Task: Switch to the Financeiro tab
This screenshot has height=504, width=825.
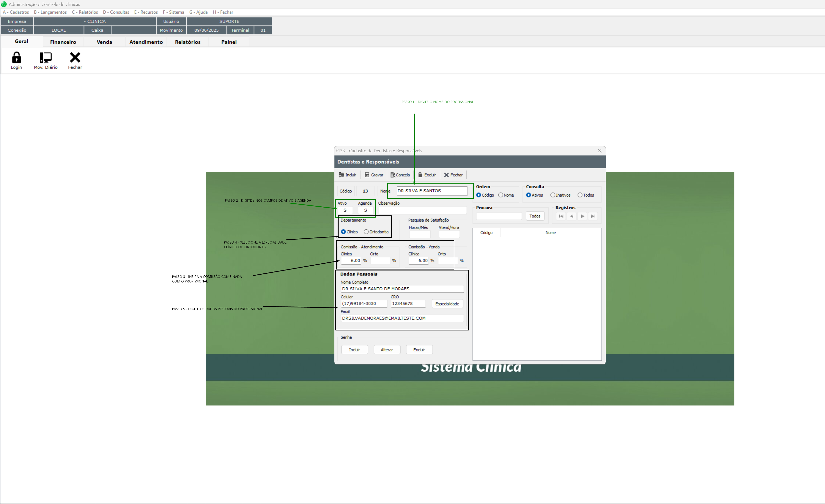Action: 63,42
